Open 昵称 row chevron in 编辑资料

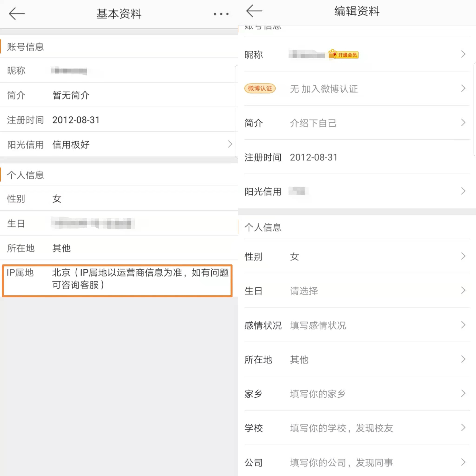click(463, 54)
